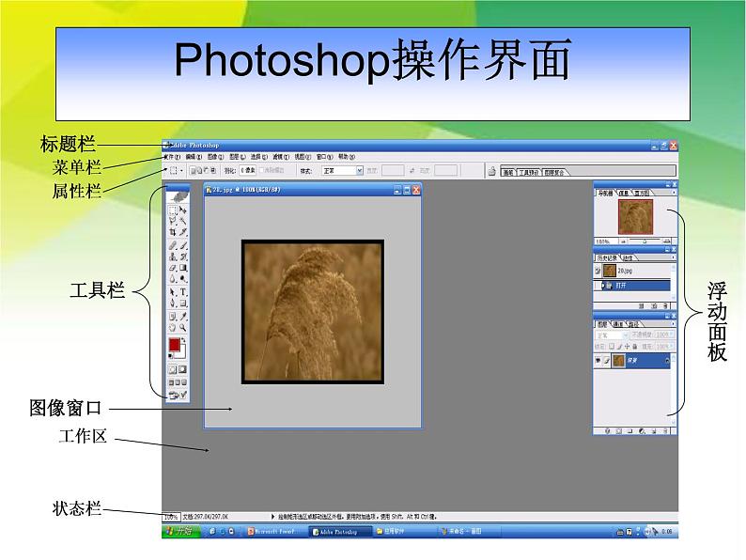Viewport: 746px width, 560px height.
Task: Toggle the 消除锯齿 anti-alias checkbox
Action: pos(262,171)
